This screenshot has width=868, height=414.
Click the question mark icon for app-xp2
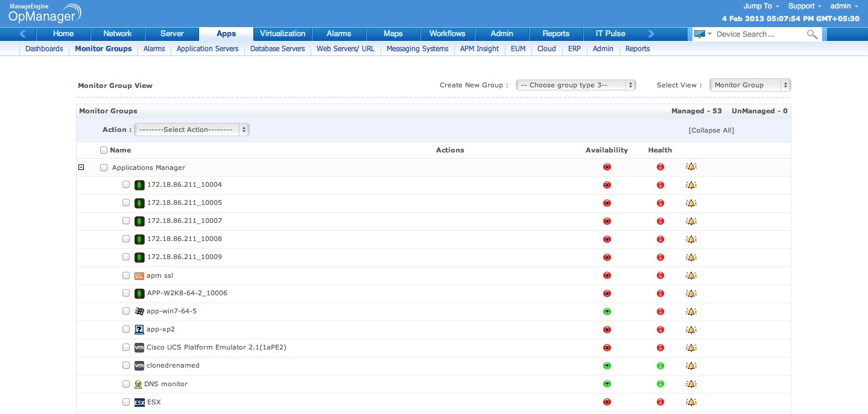click(139, 330)
